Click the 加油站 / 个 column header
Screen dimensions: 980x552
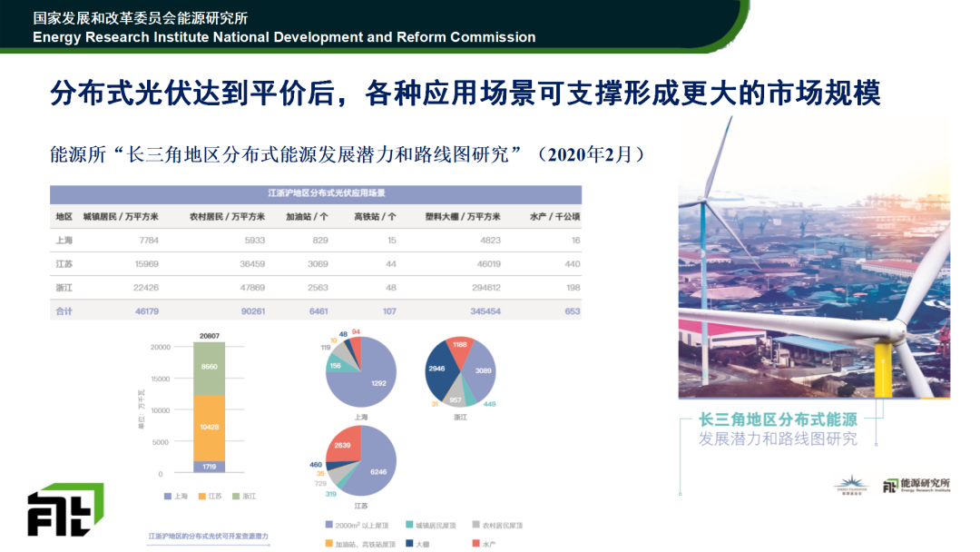tap(307, 216)
